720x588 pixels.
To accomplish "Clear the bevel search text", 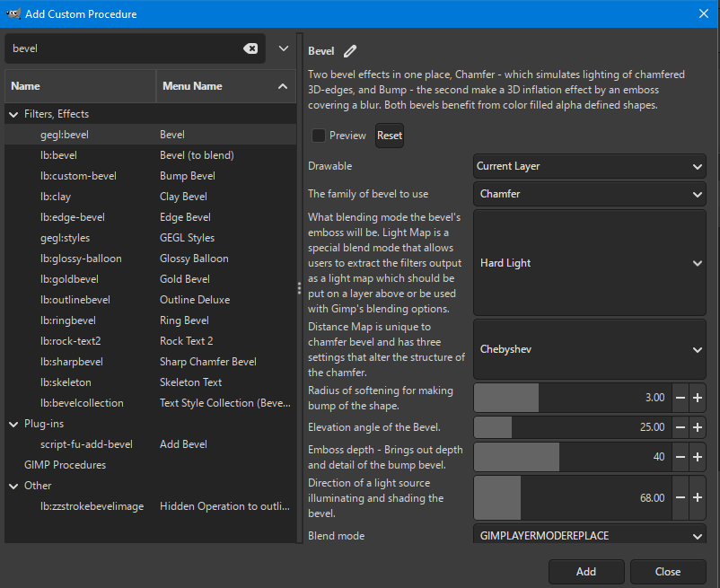I will (x=250, y=48).
